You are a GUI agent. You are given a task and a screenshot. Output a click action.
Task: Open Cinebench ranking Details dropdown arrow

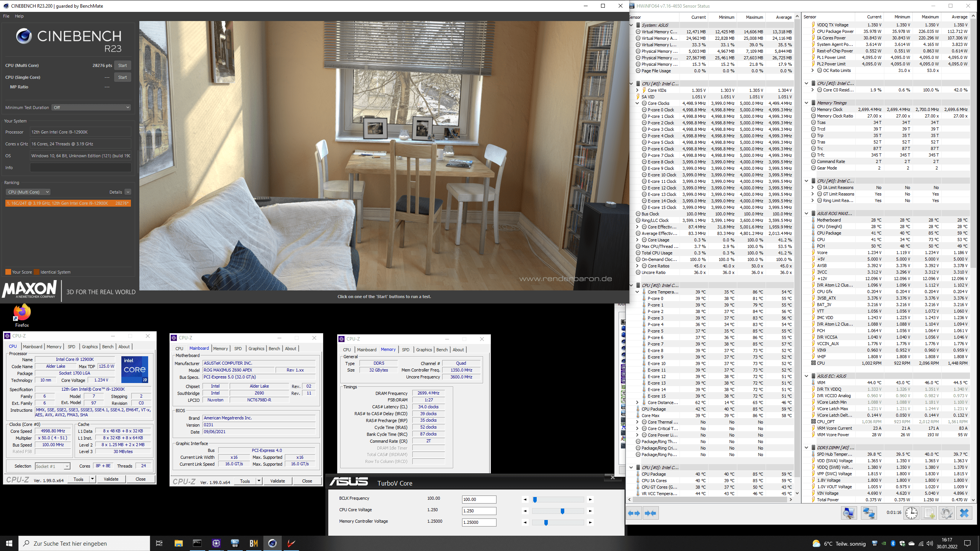(x=128, y=192)
